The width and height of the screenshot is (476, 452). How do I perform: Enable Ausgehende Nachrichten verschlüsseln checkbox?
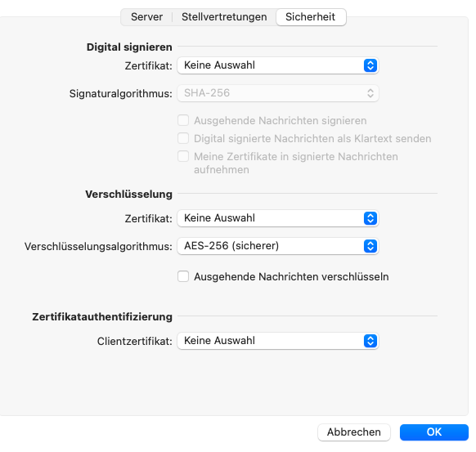[183, 276]
